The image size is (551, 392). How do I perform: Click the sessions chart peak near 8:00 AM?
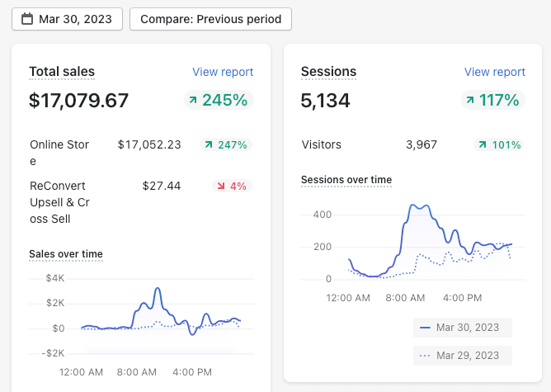pos(417,205)
